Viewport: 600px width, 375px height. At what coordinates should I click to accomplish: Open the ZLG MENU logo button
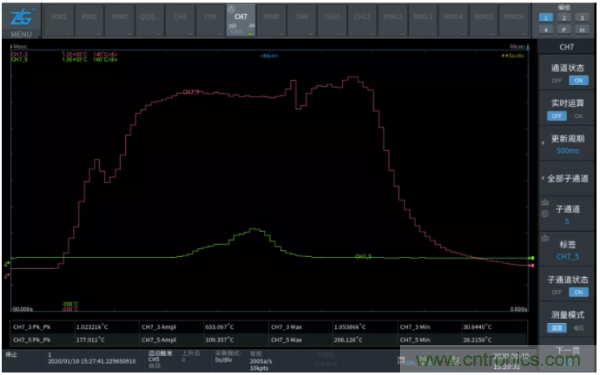[x=21, y=22]
